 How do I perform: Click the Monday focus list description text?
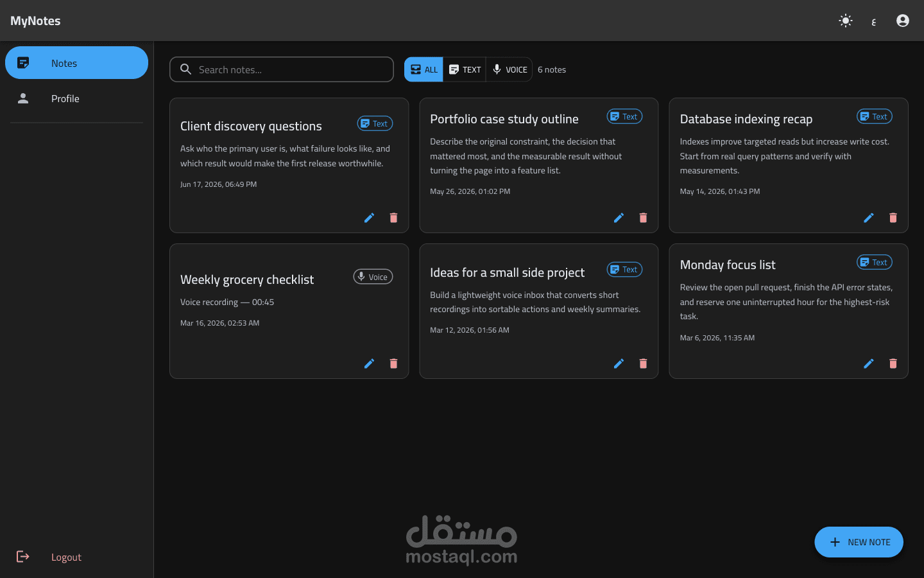pos(786,302)
